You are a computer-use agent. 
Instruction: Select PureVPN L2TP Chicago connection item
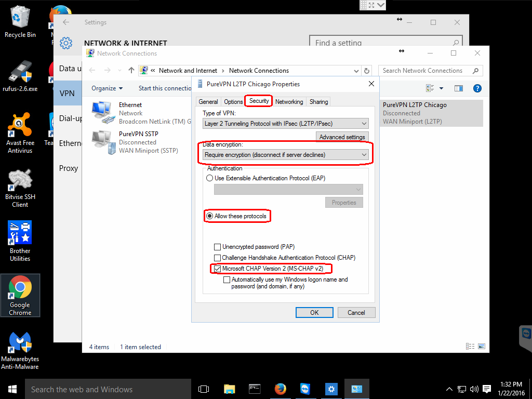pyautogui.click(x=431, y=113)
